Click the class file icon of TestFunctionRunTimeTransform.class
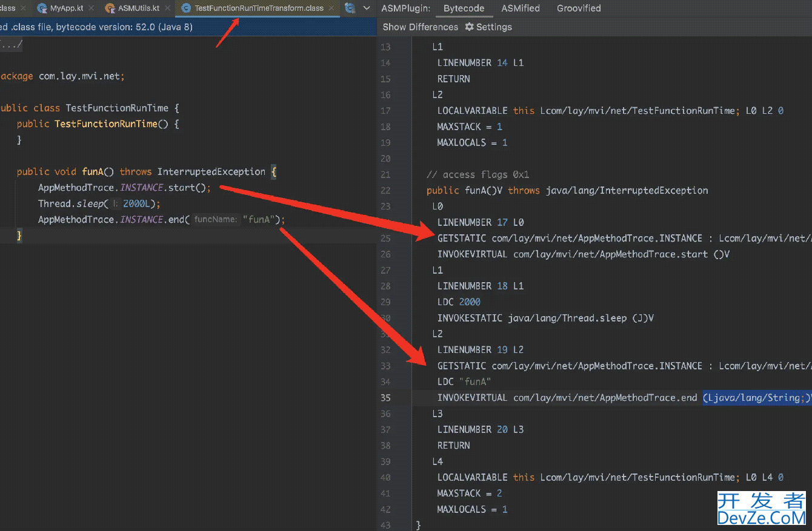812x531 pixels. point(186,8)
